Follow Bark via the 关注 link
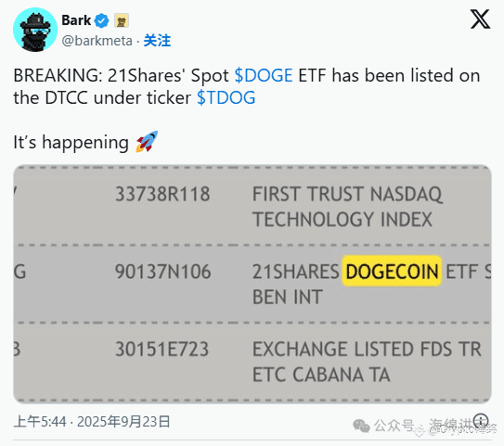Viewport: 504px width, 446px height. [x=157, y=41]
